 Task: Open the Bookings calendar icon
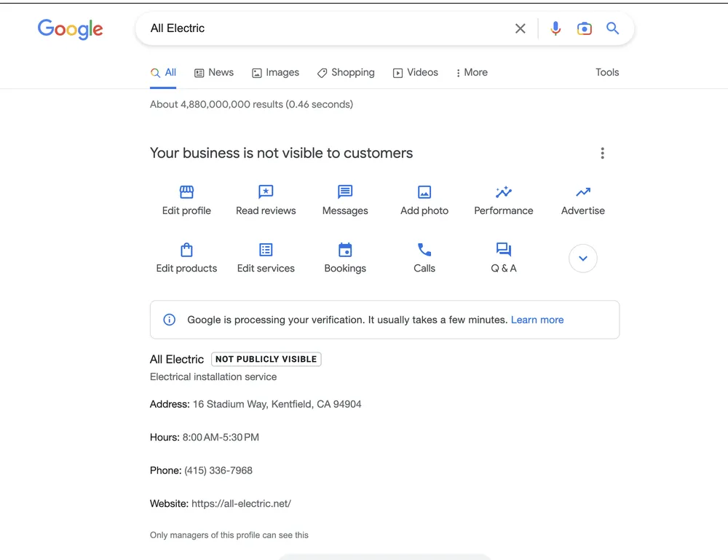click(x=345, y=250)
